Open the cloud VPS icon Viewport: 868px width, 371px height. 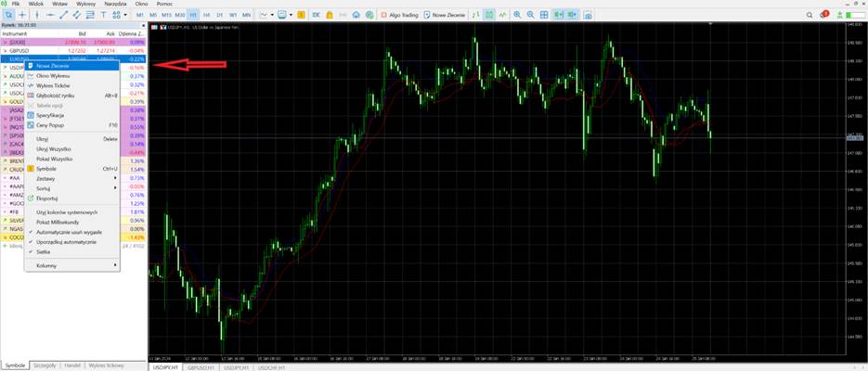coord(356,15)
